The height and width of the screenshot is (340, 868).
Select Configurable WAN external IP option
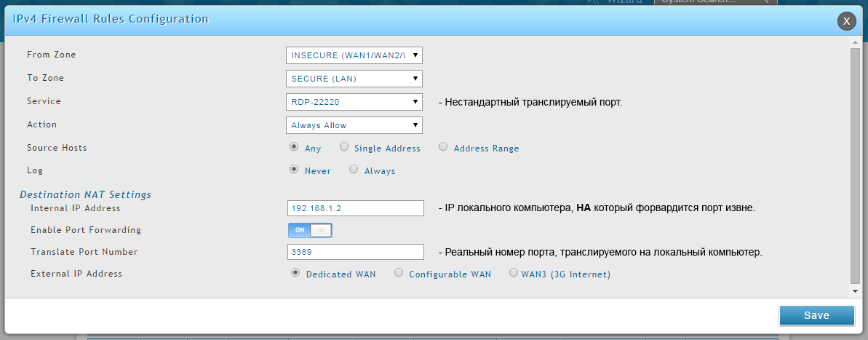(399, 273)
